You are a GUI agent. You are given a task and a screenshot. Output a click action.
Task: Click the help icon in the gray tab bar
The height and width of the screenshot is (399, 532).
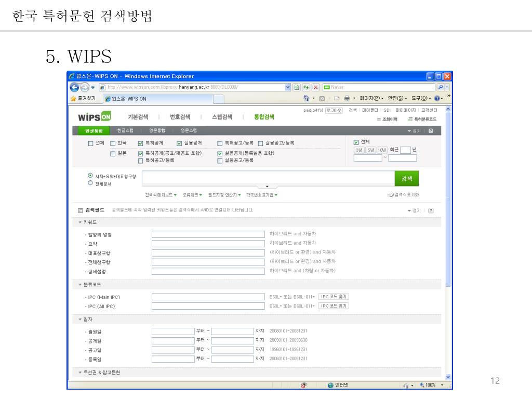click(431, 130)
